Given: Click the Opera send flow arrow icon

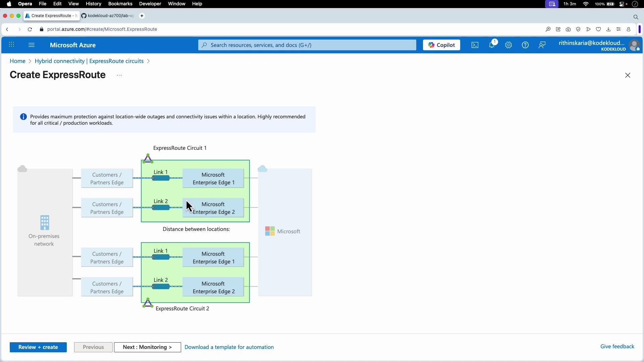Looking at the screenshot, I should coord(588,29).
